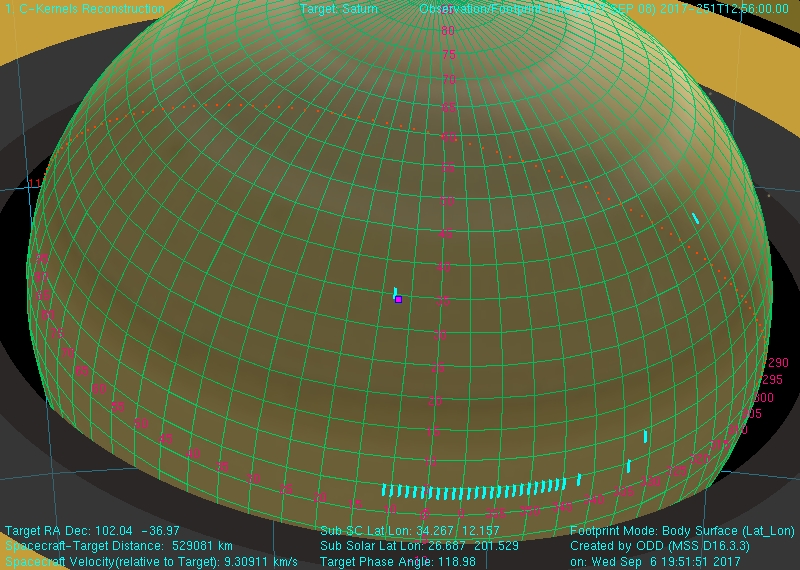Select the "Target RA Dec: 102.04 -36.97" readout
This screenshot has height=570, width=800.
(x=92, y=531)
